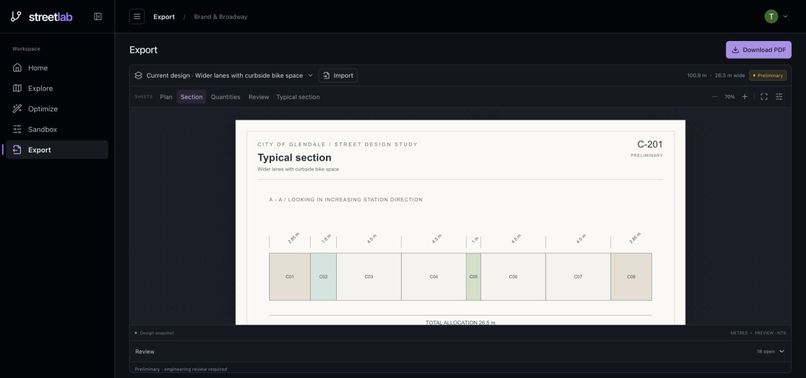Click the 70% zoom level value
The width and height of the screenshot is (806, 378).
click(729, 97)
